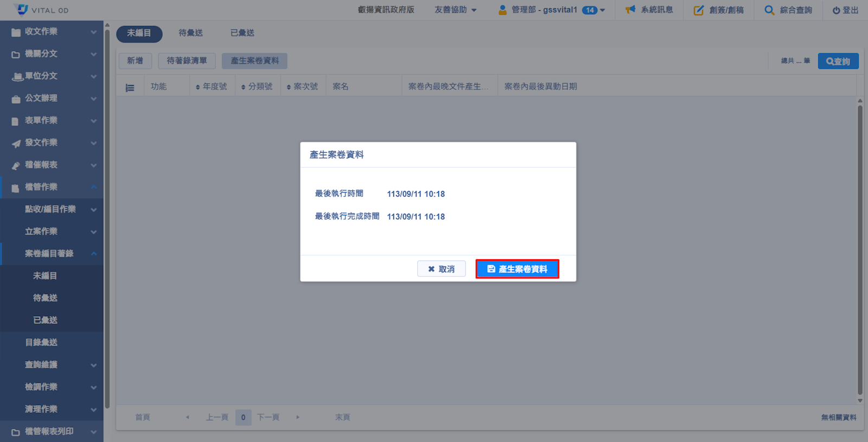The image size is (868, 442).
Task: Click the 登出 power icon
Action: click(x=836, y=10)
